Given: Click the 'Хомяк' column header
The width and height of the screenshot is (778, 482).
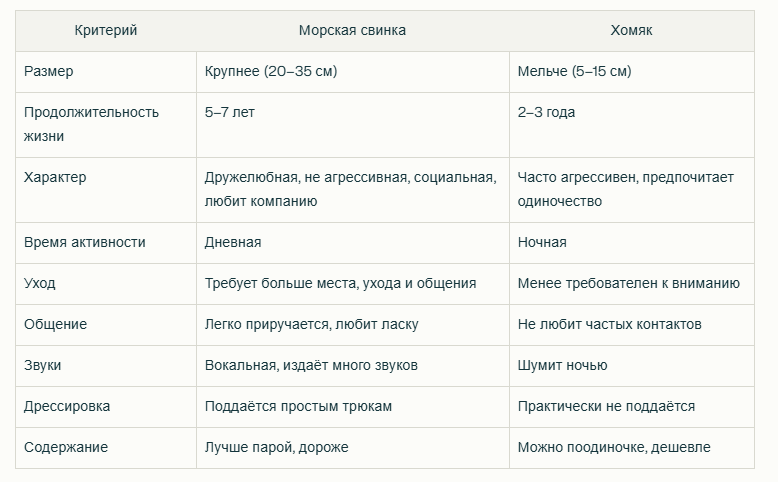Looking at the screenshot, I should [x=631, y=31].
